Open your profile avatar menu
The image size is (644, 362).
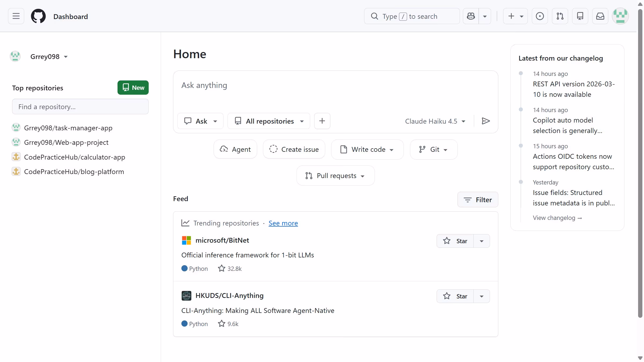[620, 16]
